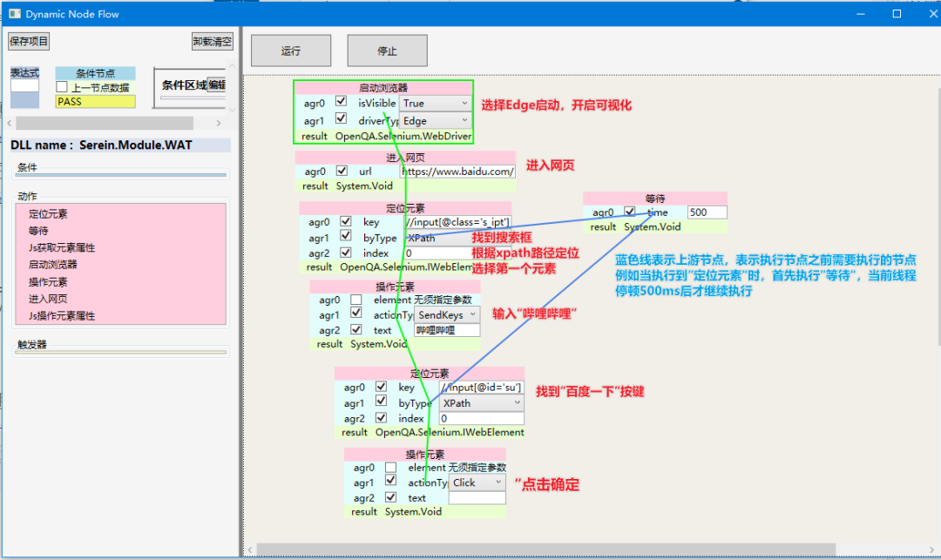Click the key field with 's_ipt' xpath
Image resolution: width=941 pixels, height=560 pixels.
(x=457, y=222)
